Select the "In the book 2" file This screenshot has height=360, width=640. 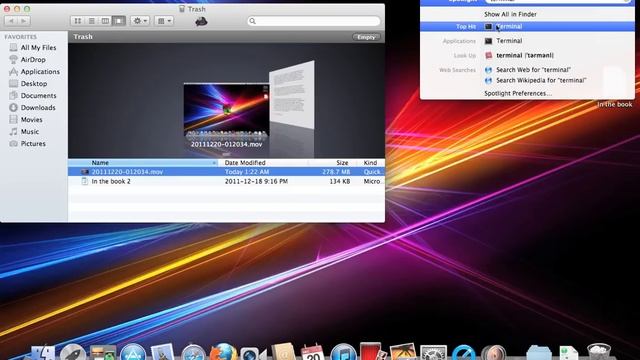pyautogui.click(x=226, y=181)
